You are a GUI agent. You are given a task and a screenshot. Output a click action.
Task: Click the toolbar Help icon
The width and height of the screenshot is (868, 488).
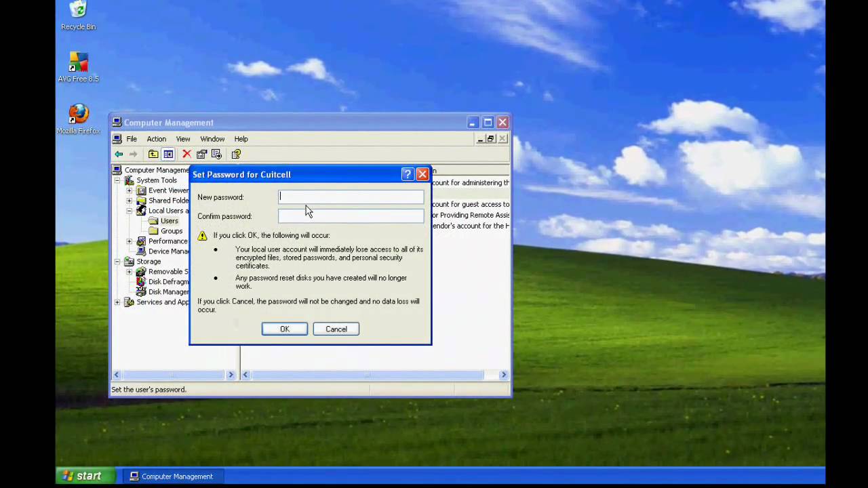(x=236, y=155)
